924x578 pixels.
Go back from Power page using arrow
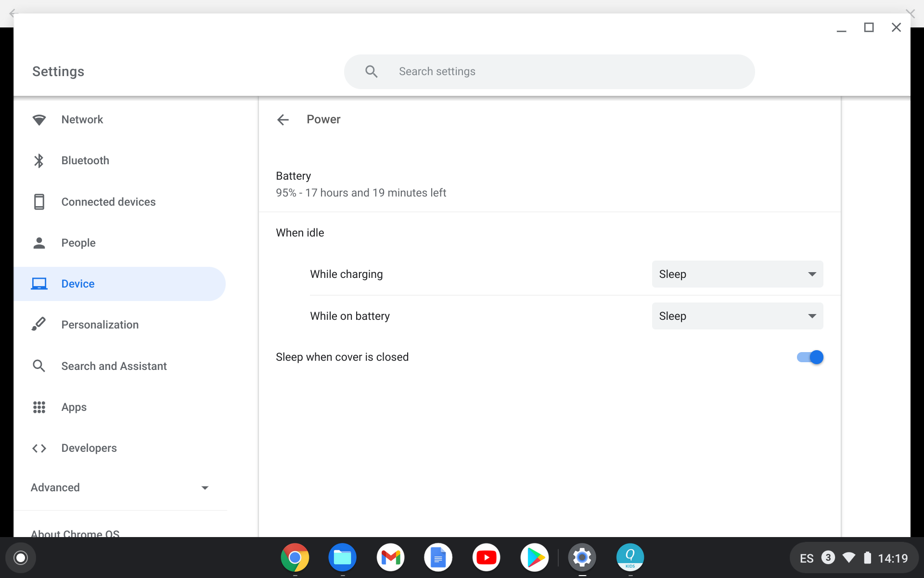coord(283,119)
